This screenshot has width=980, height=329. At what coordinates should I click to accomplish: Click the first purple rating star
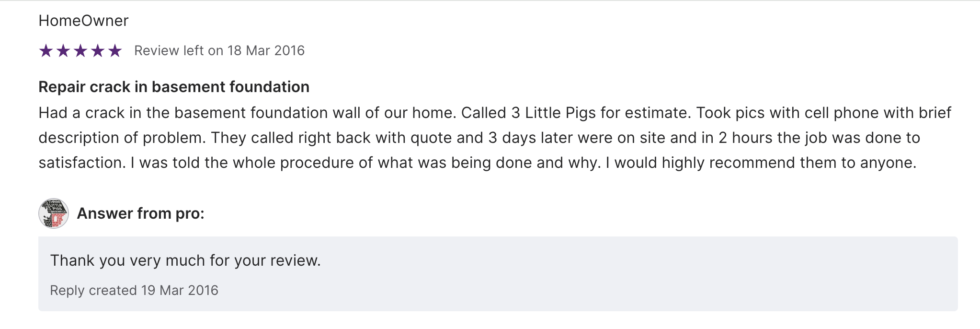[46, 50]
